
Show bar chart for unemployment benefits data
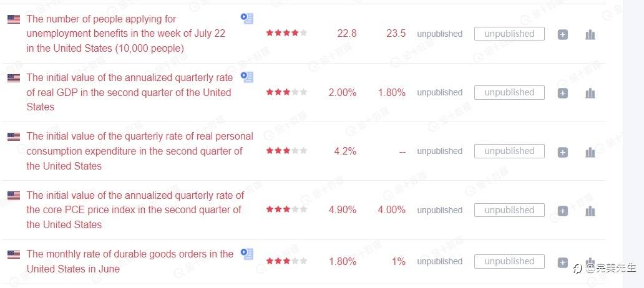tap(590, 34)
